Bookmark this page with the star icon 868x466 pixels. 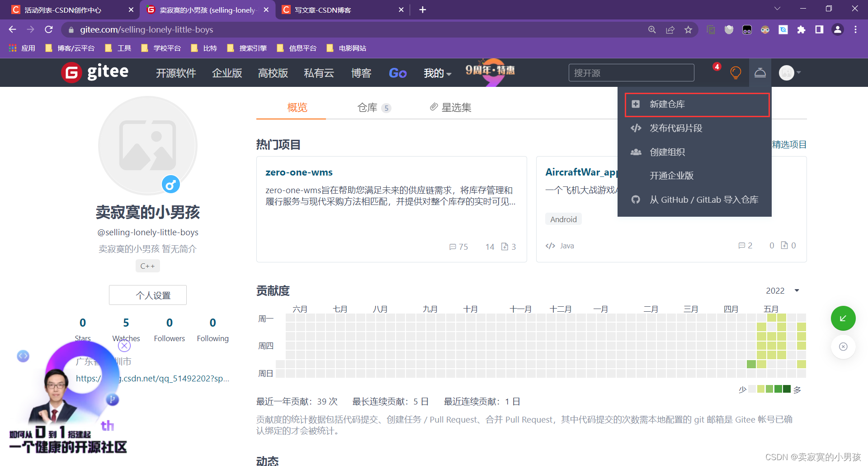688,30
